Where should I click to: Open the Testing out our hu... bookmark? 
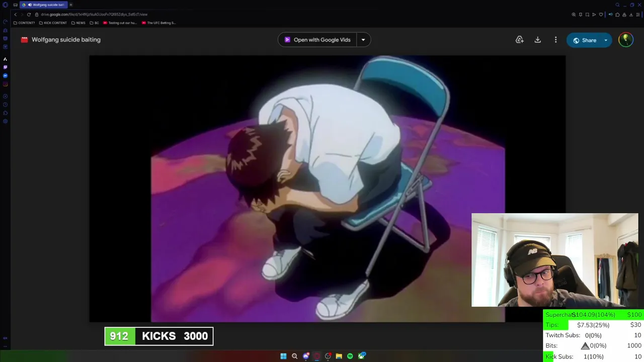coord(120,23)
